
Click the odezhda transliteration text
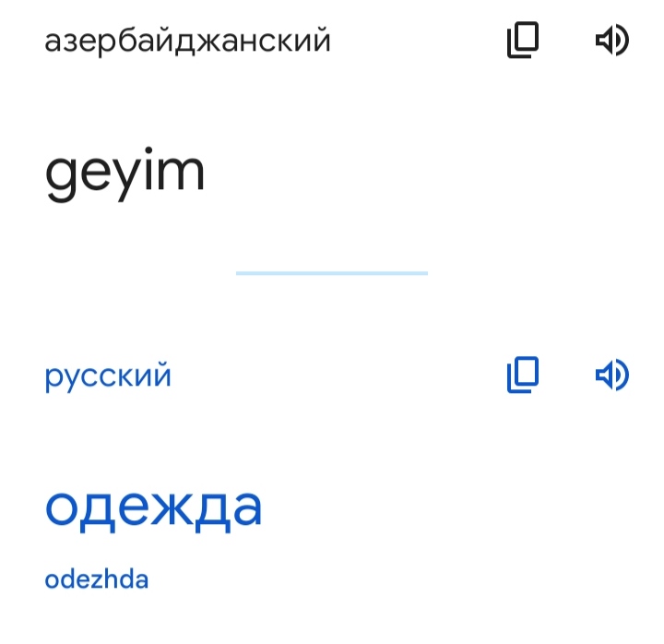coord(97,579)
